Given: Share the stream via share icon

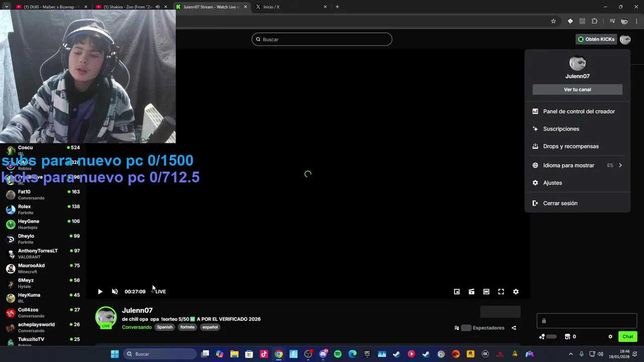Looking at the screenshot, I should coord(514,328).
